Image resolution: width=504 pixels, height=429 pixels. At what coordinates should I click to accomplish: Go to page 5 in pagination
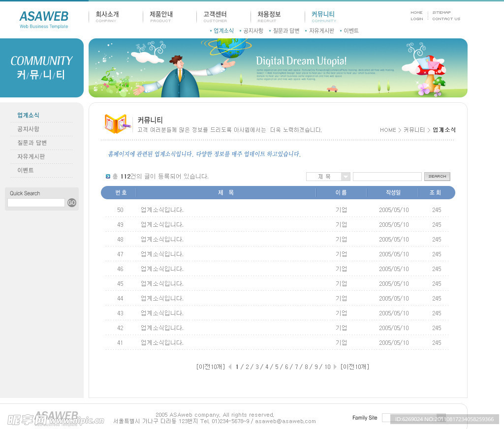pos(277,367)
